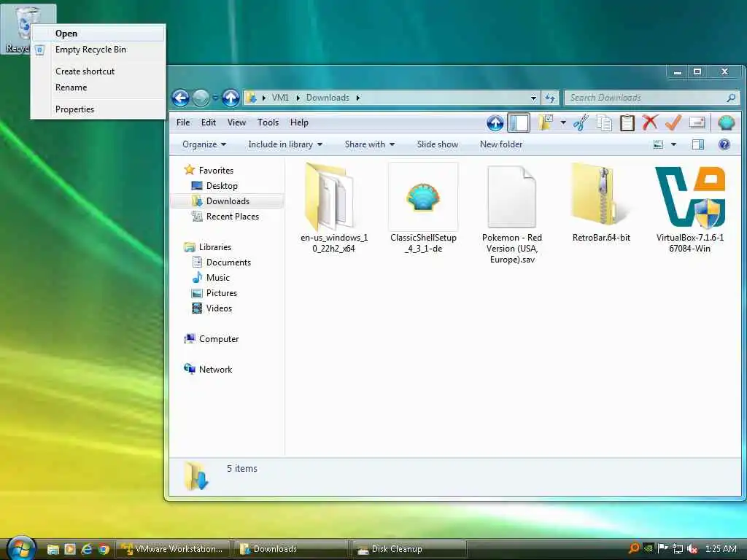Click the Classic Shell Up button in toolbar
The width and height of the screenshot is (747, 560).
tap(495, 122)
